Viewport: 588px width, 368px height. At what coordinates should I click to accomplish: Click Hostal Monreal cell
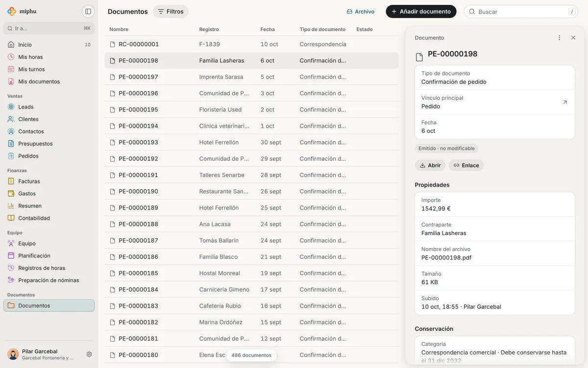[x=220, y=273]
